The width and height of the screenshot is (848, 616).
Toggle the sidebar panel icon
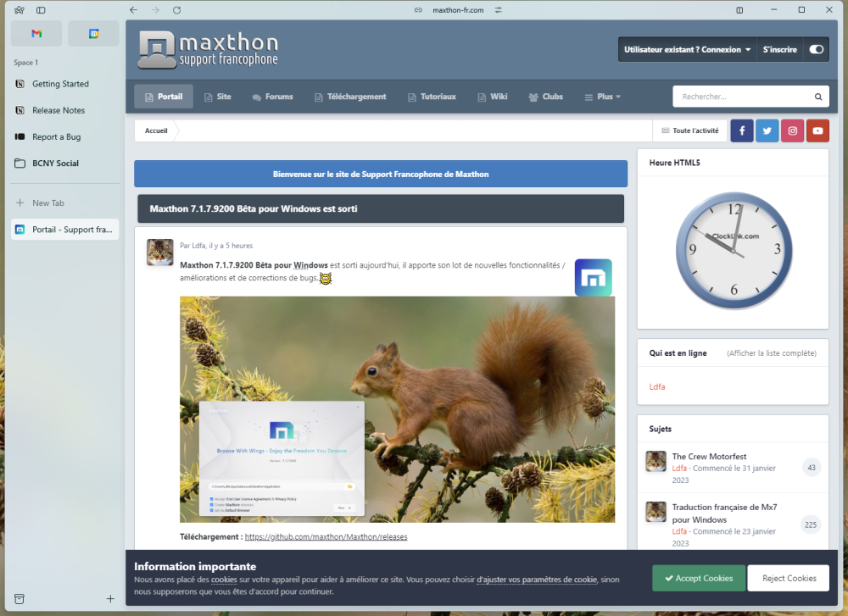coord(41,10)
